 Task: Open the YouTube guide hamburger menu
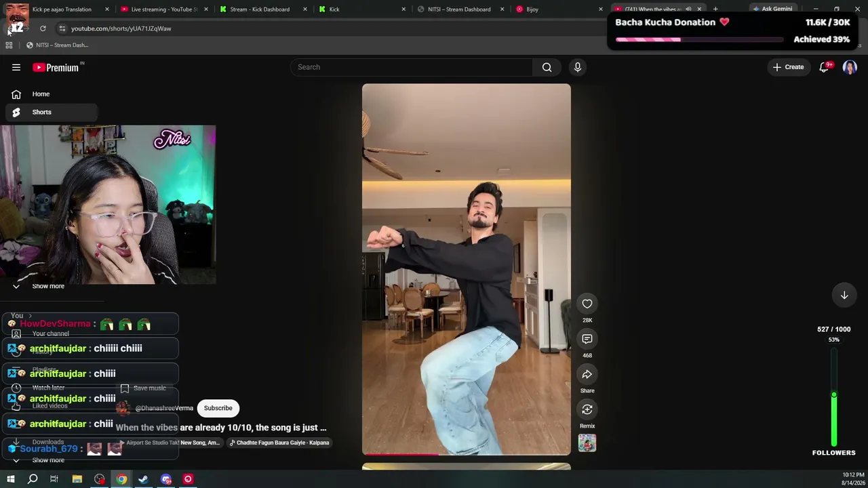(16, 67)
